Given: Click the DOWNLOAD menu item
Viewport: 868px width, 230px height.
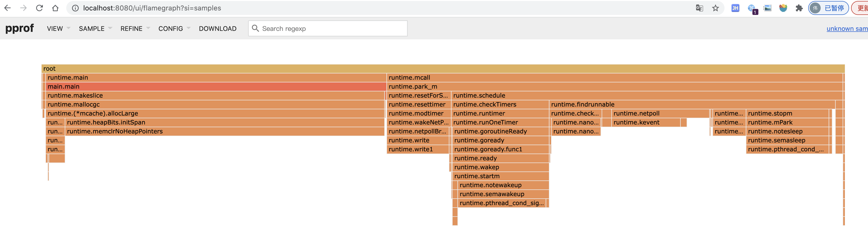Looking at the screenshot, I should click(x=218, y=28).
